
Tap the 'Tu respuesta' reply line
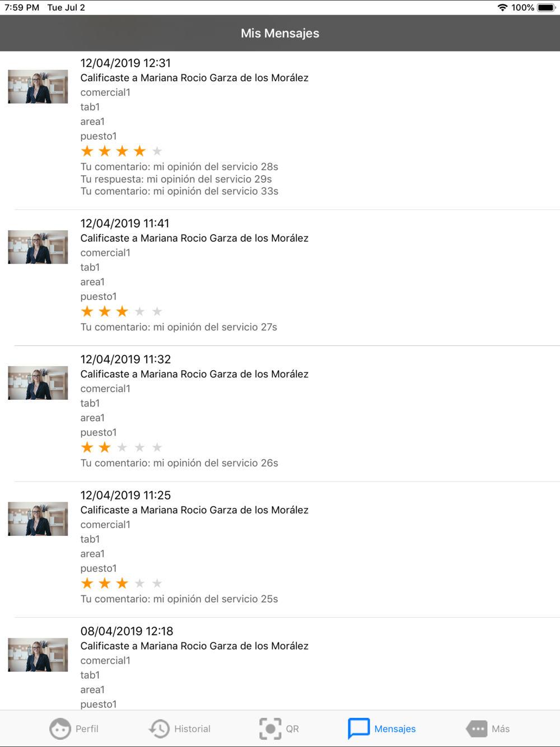176,179
